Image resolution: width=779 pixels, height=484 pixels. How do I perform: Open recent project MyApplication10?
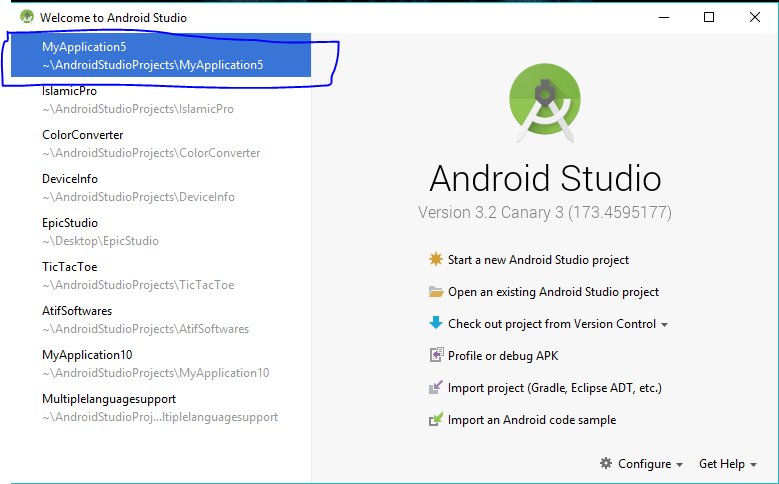(161, 363)
